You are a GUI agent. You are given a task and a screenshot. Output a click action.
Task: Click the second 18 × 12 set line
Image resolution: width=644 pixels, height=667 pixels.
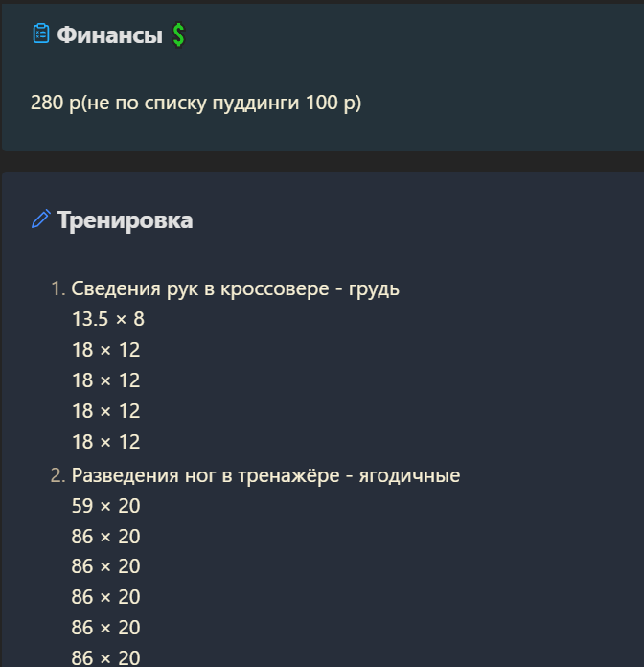pos(106,380)
